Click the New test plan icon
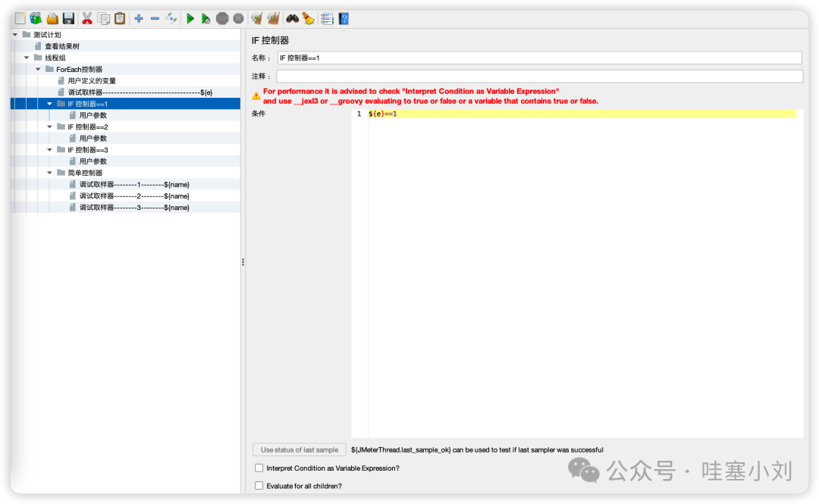819x504 pixels. [20, 19]
